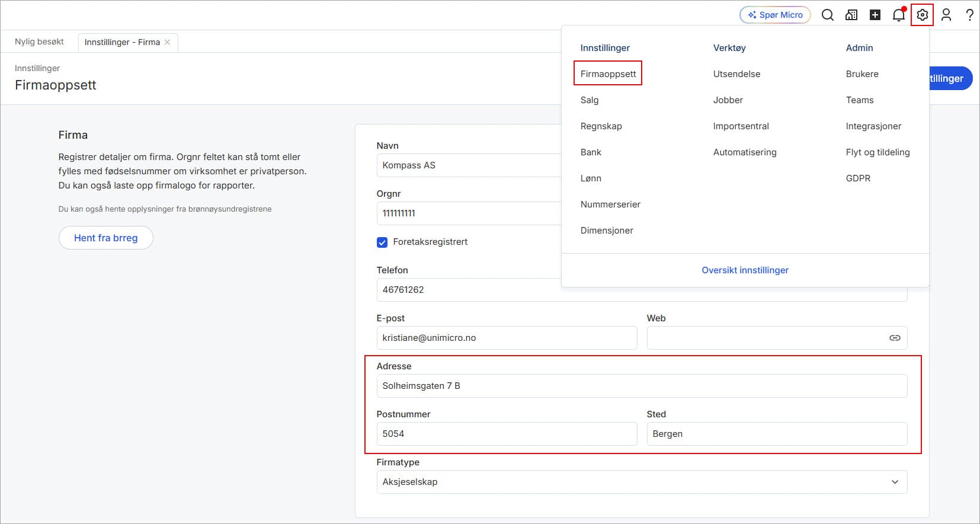The height and width of the screenshot is (524, 980).
Task: Click the company/building switcher icon
Action: point(851,15)
